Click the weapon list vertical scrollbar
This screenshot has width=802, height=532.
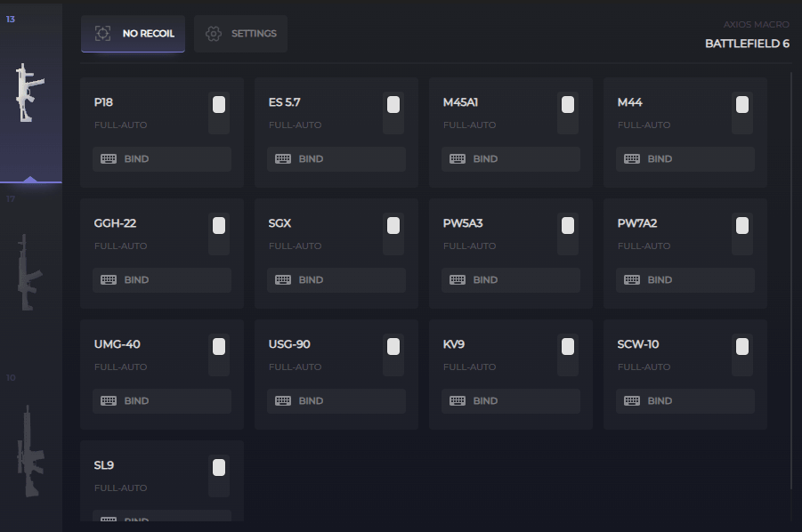coord(790,281)
